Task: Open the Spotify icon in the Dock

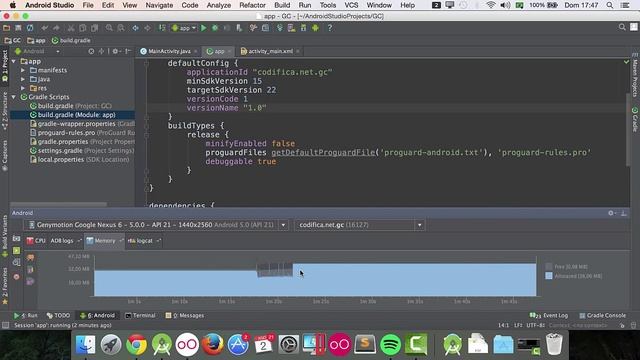Action: coord(391,345)
